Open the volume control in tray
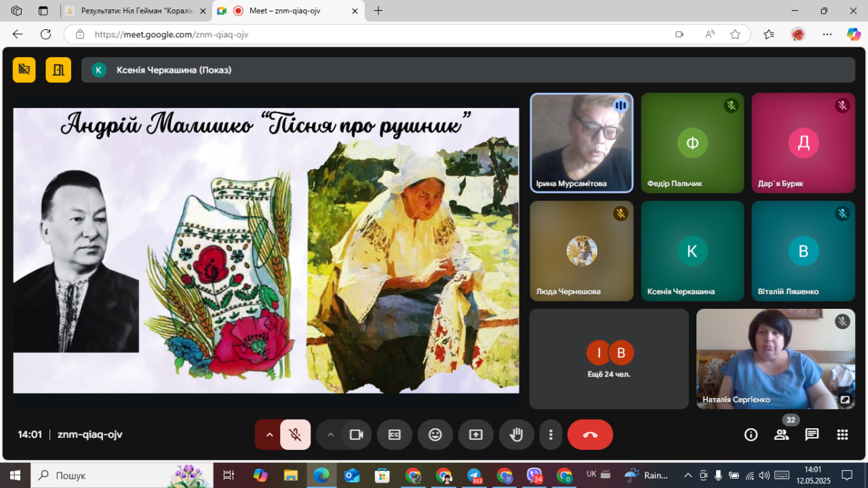868x488 pixels. 764,475
